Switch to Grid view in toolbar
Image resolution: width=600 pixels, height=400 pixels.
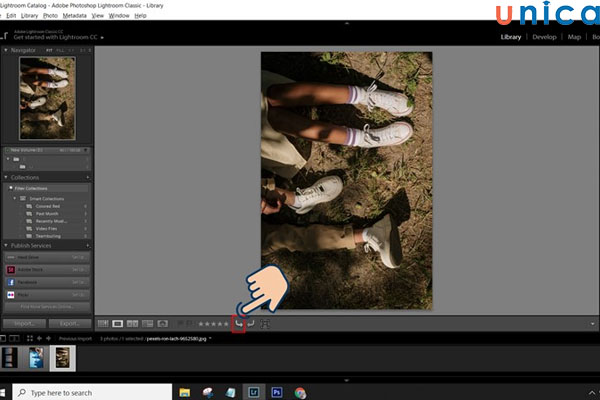(x=103, y=324)
